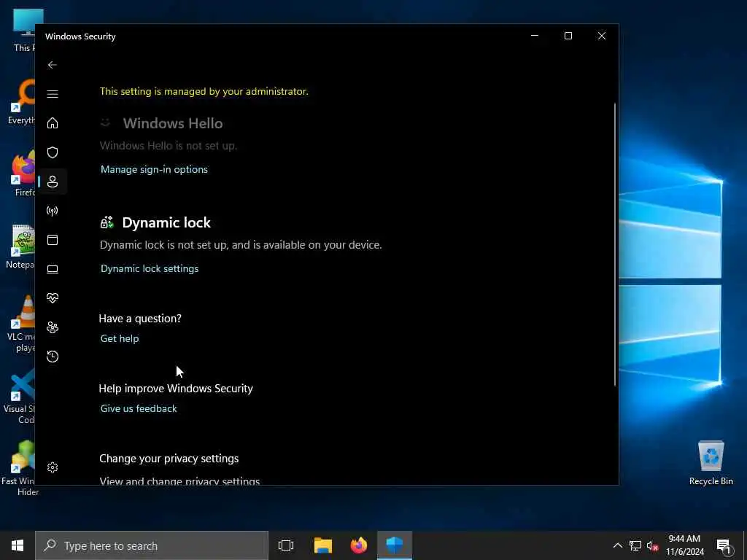Click 'Have a question?' heading

[x=140, y=319]
